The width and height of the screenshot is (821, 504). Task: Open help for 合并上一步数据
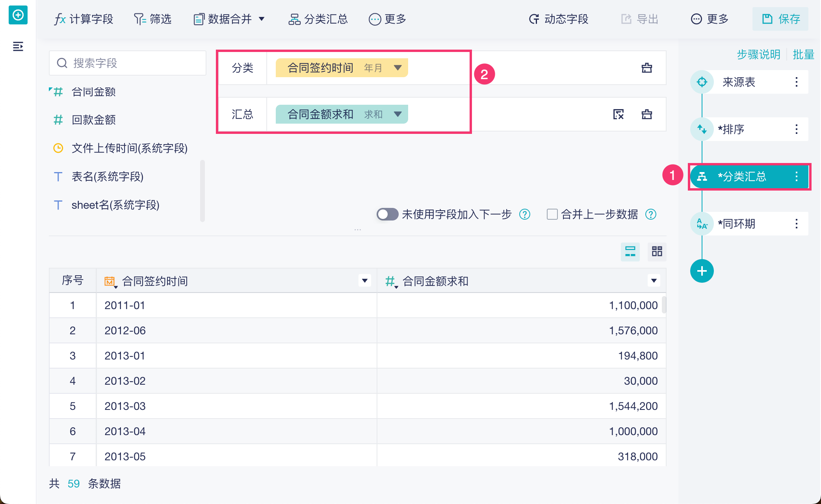coord(651,214)
